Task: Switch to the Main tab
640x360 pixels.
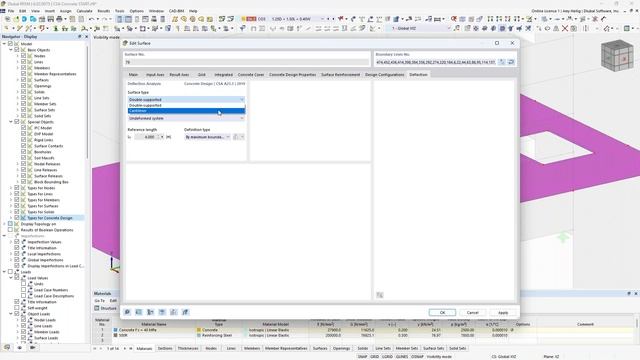Action: click(x=133, y=75)
